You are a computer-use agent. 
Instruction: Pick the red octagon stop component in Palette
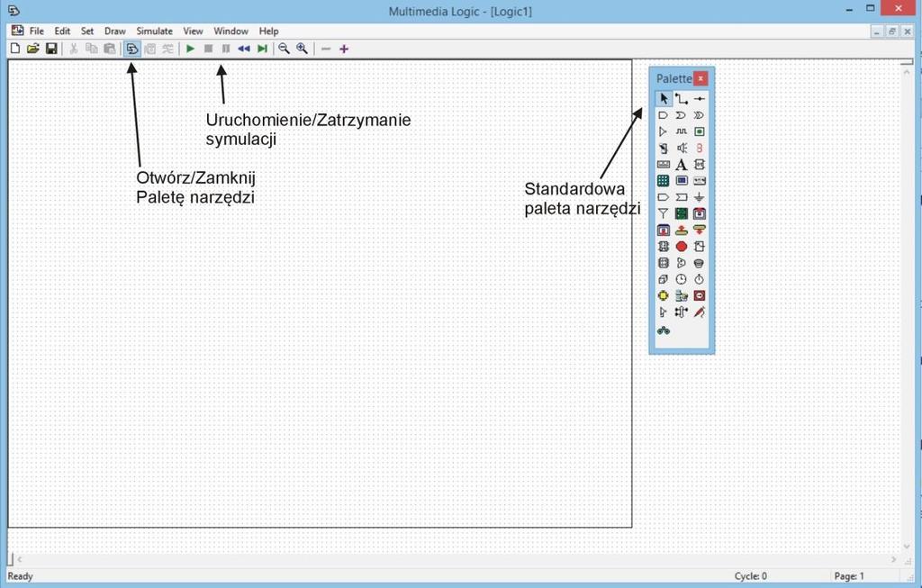click(681, 247)
